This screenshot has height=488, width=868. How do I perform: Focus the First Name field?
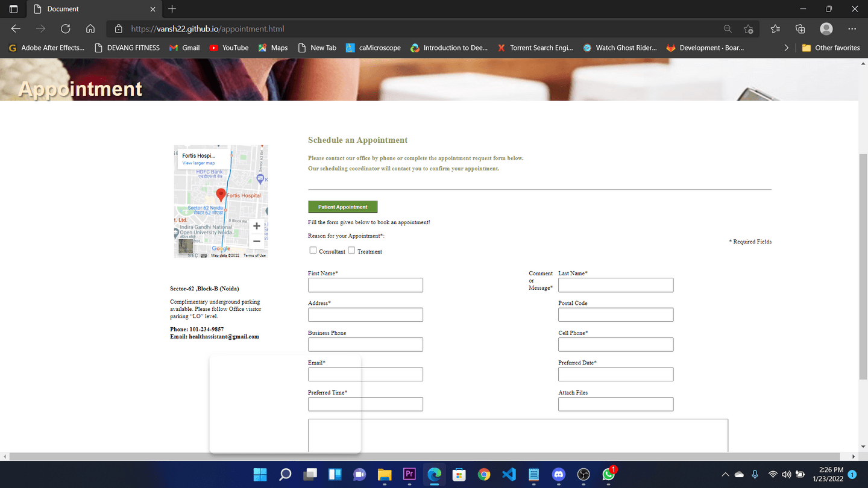click(x=365, y=285)
